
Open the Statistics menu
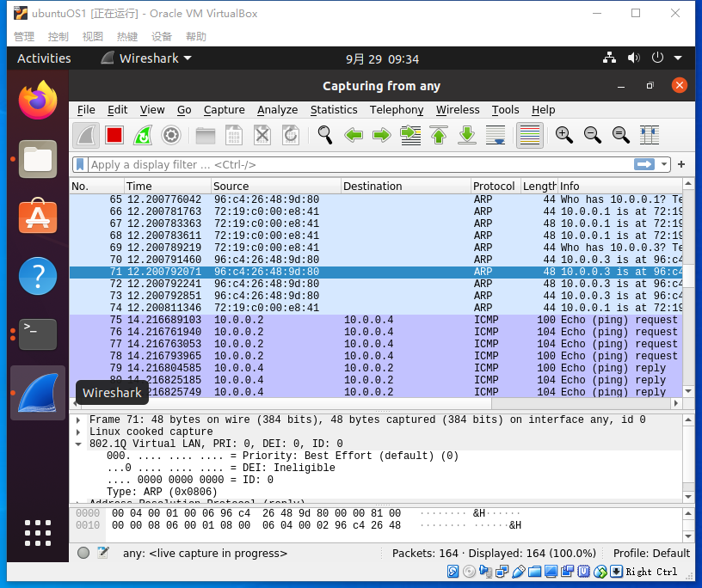pyautogui.click(x=334, y=110)
